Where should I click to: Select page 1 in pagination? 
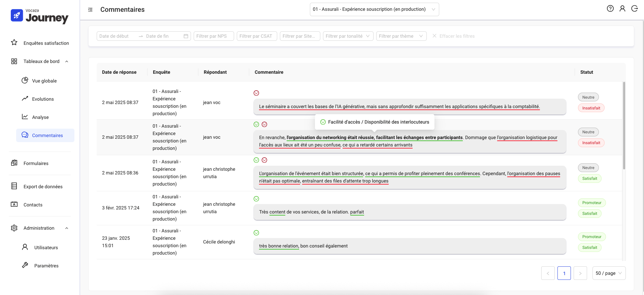564,273
